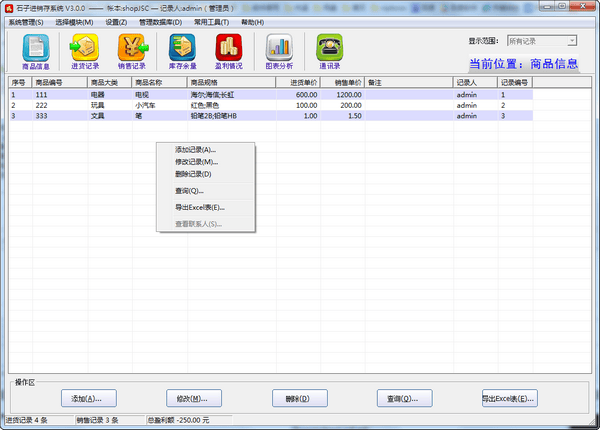Open the 销售记录 sales records module
Screen dimensions: 600x430
tap(133, 50)
